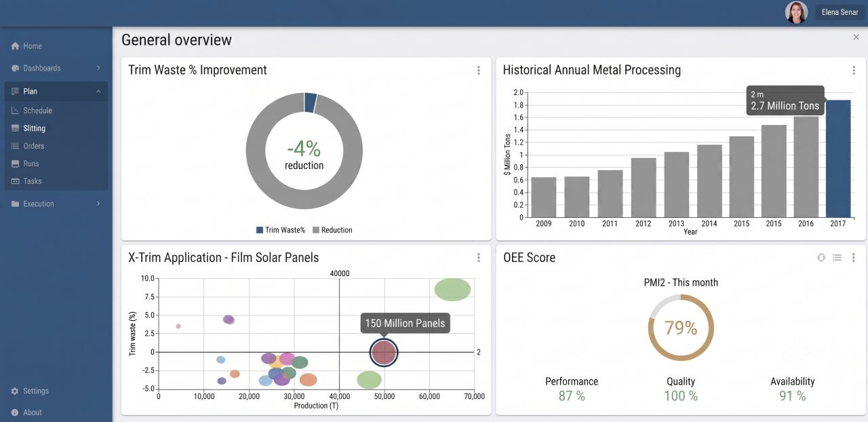Click the "-4%" reduction value
Viewport: 868px width, 422px height.
click(x=304, y=148)
